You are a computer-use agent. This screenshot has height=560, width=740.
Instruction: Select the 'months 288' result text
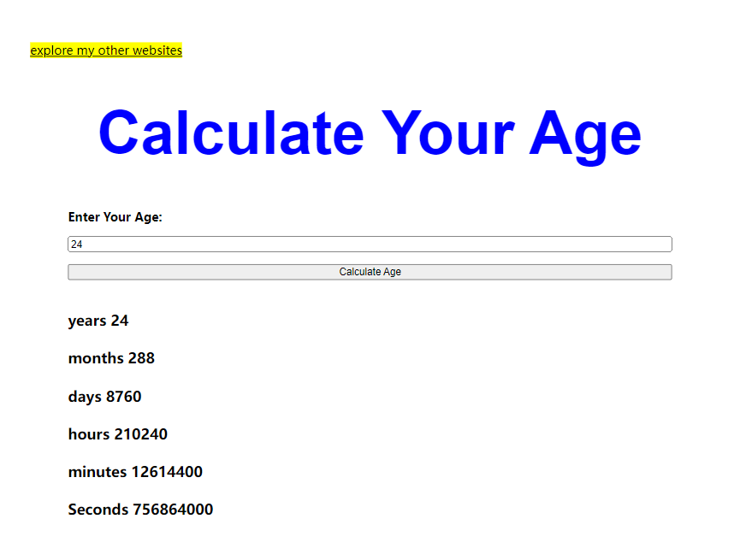click(x=111, y=358)
